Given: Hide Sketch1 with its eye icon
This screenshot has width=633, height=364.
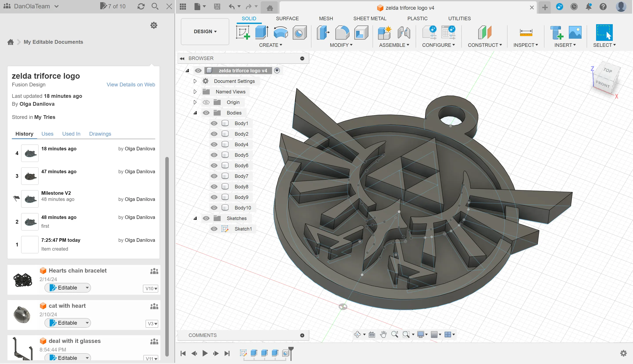Looking at the screenshot, I should [214, 229].
